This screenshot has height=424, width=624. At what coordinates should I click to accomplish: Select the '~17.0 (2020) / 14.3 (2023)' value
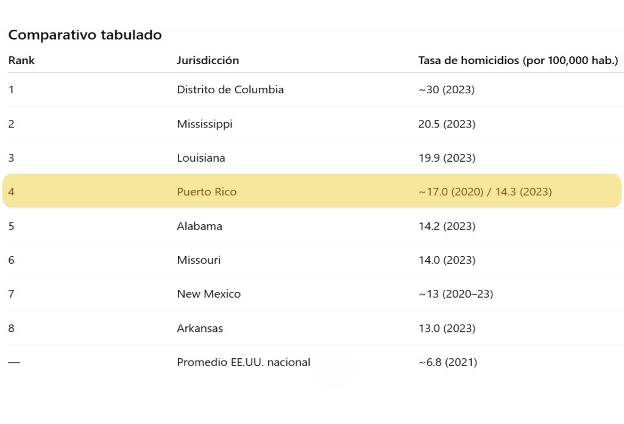click(x=485, y=192)
